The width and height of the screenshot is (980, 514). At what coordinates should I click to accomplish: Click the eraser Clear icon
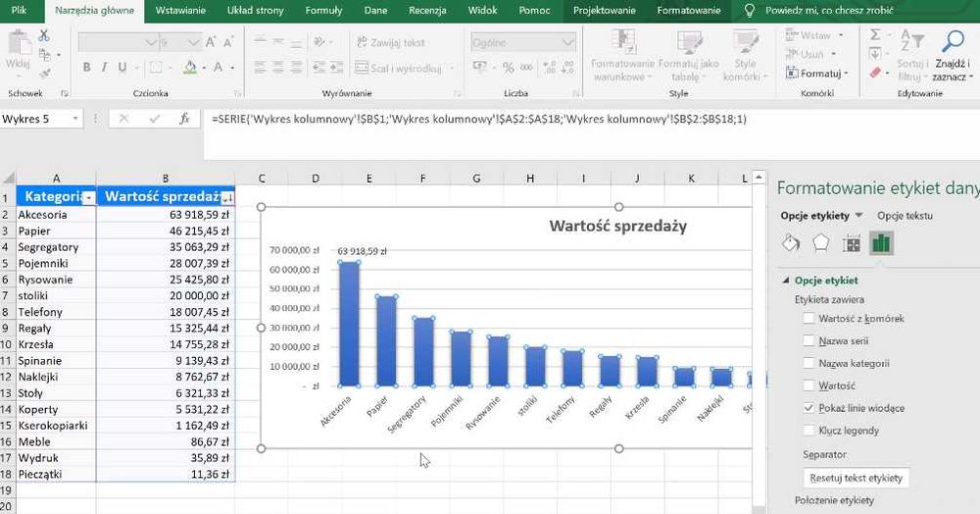tap(875, 74)
